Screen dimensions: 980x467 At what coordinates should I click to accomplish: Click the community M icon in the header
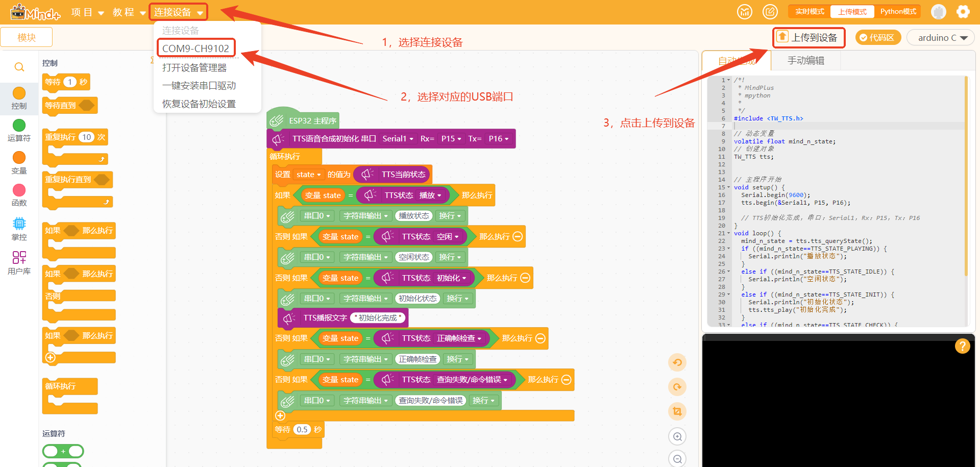(x=745, y=11)
